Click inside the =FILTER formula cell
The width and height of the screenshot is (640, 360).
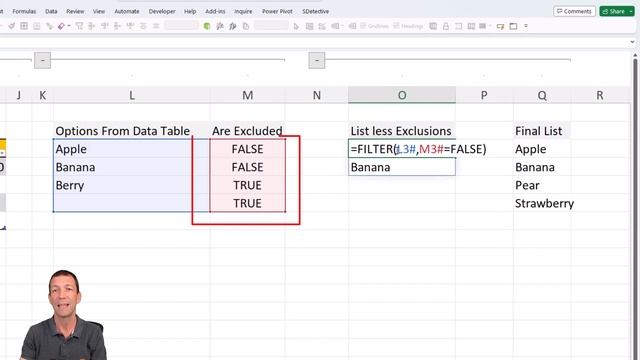402,149
